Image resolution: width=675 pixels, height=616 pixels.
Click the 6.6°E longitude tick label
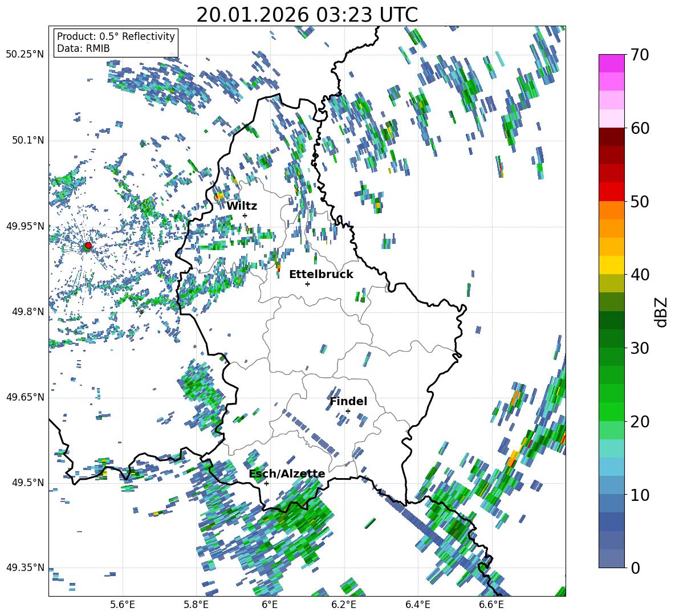[x=491, y=605]
